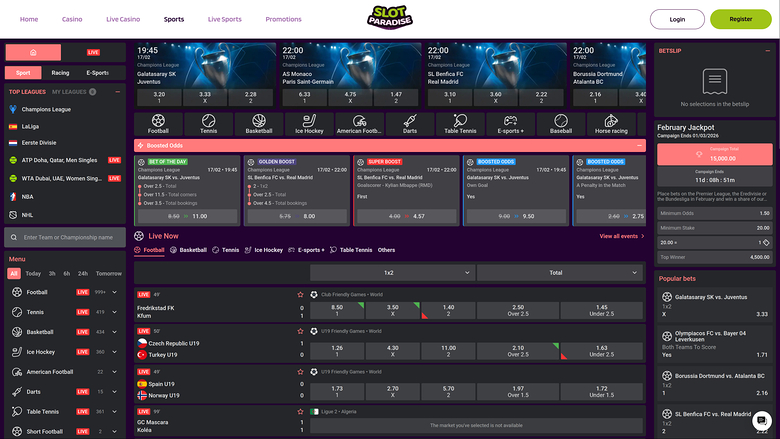The height and width of the screenshot is (439, 780).
Task: Pick Over 2.5 at 2.50 for Fredrikstad match
Action: (518, 311)
